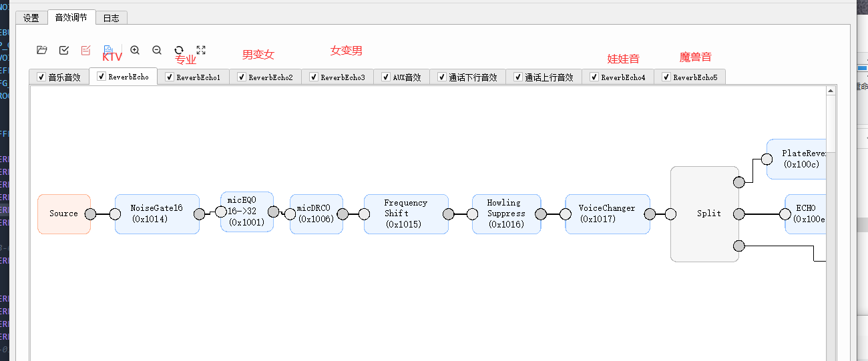The image size is (868, 361).
Task: Zoom in on the effect diagram
Action: coord(135,50)
